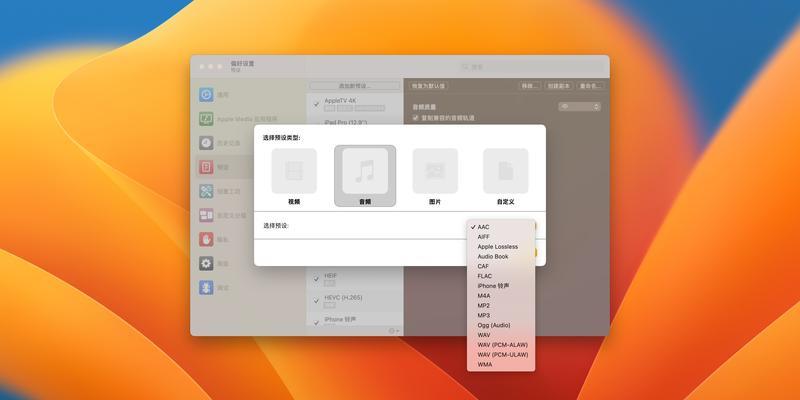Select MP3 from the preset menu
Screen dimensions: 800x400
pyautogui.click(x=501, y=315)
